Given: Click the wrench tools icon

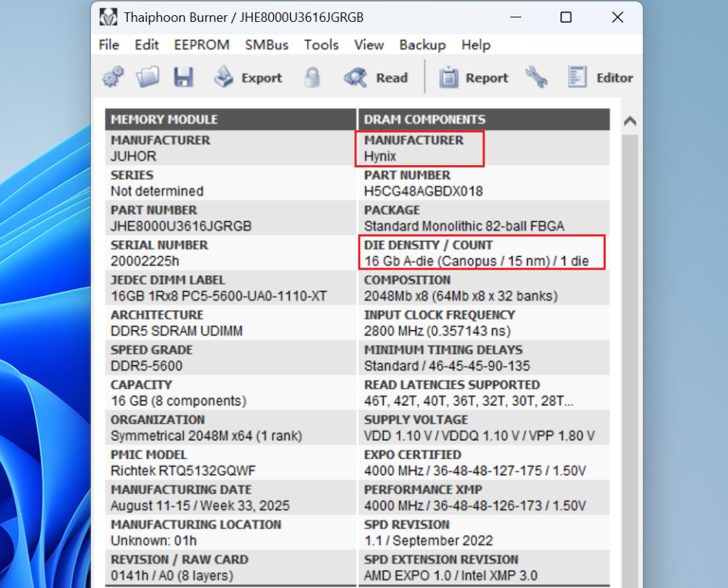Looking at the screenshot, I should tap(536, 77).
